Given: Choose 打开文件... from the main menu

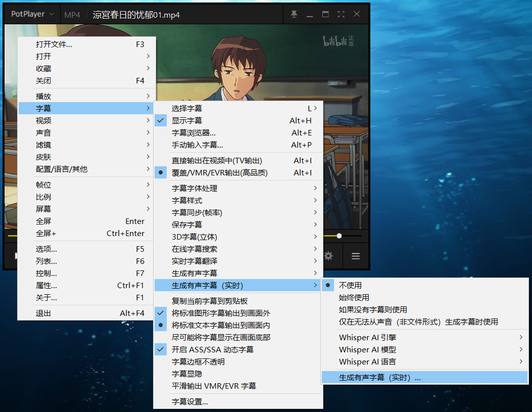Looking at the screenshot, I should click(x=54, y=44).
